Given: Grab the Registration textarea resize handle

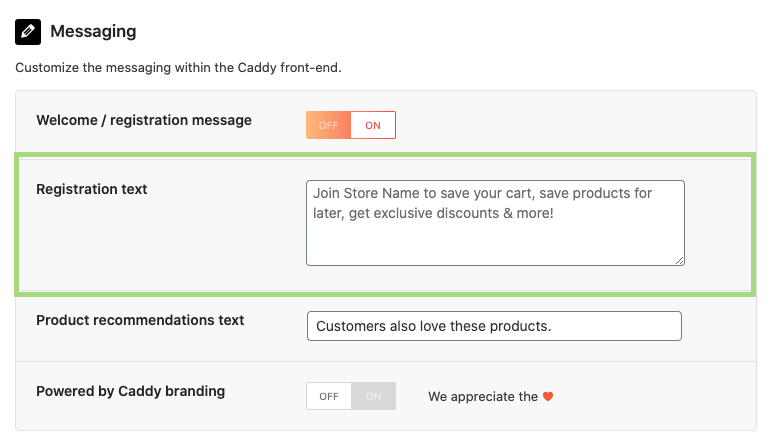Looking at the screenshot, I should tap(679, 261).
